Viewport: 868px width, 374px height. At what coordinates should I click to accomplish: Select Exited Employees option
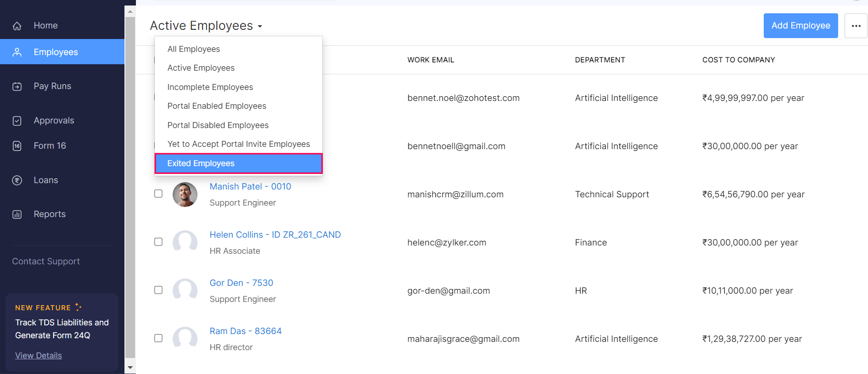tap(239, 163)
